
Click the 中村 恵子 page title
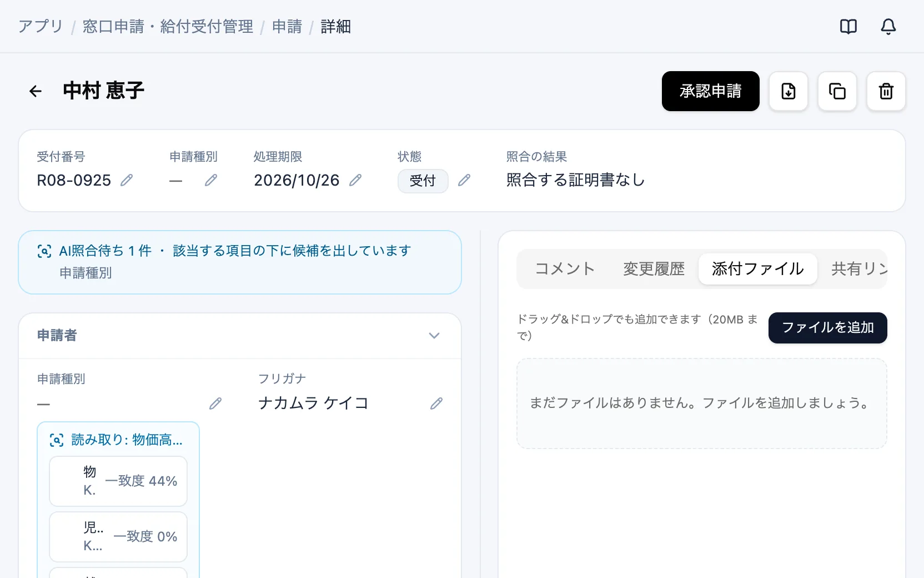click(x=104, y=91)
